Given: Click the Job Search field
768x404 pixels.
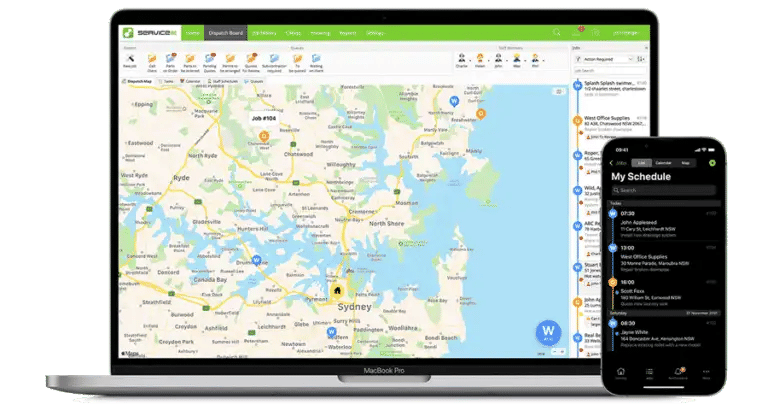Looking at the screenshot, I should (x=610, y=71).
